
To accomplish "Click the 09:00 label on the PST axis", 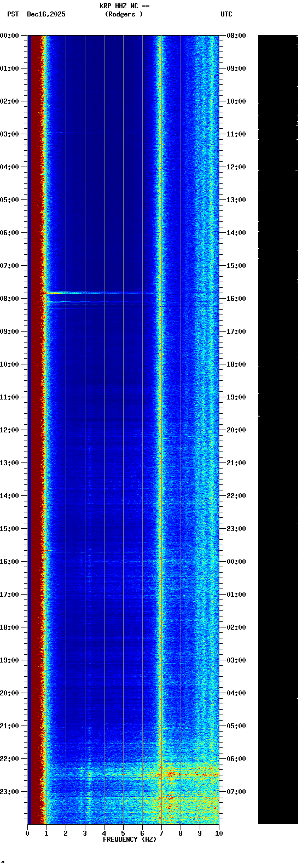I will coord(10,332).
